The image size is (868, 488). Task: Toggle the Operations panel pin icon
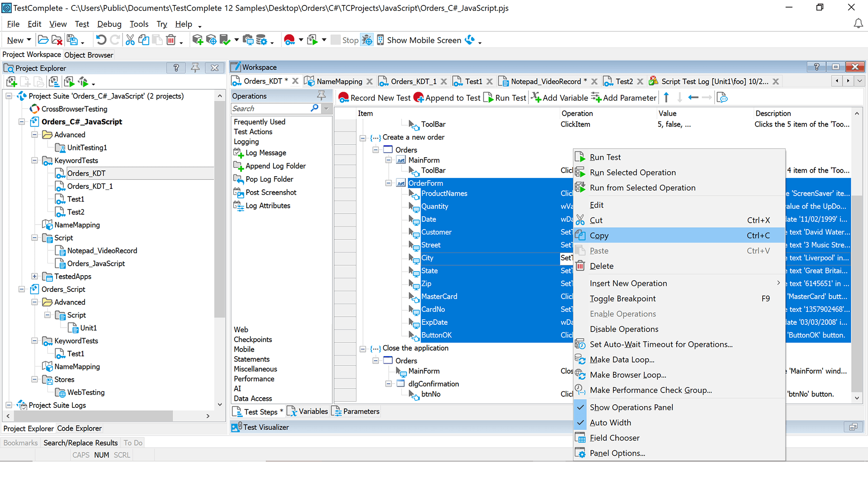pyautogui.click(x=321, y=95)
